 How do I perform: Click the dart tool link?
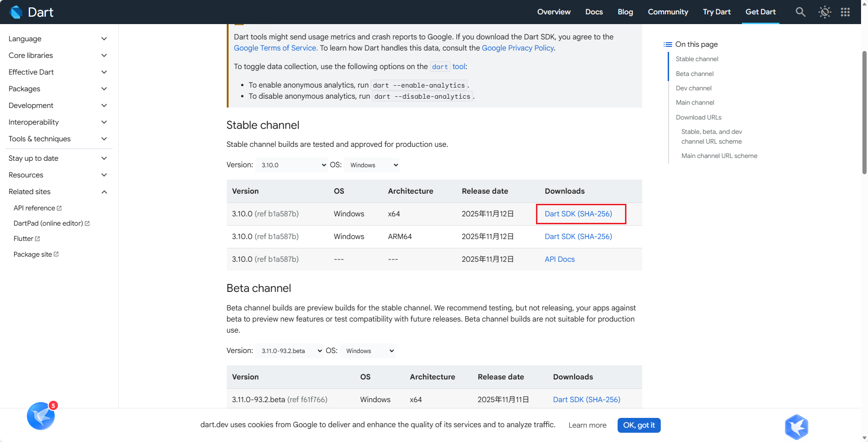pos(448,67)
